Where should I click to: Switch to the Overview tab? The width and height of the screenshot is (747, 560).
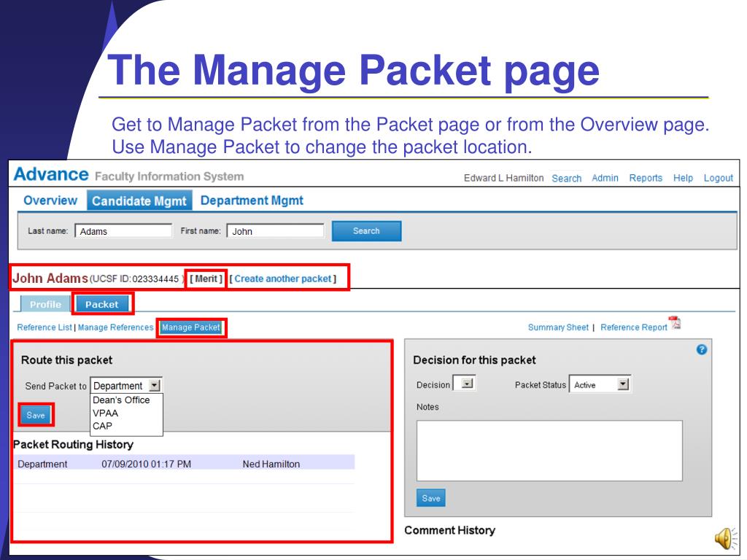[50, 201]
